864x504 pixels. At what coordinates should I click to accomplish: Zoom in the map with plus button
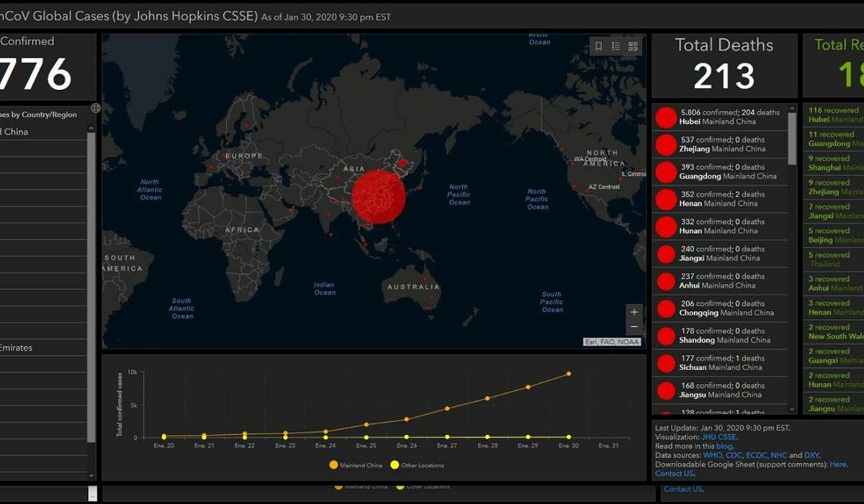[x=634, y=312]
